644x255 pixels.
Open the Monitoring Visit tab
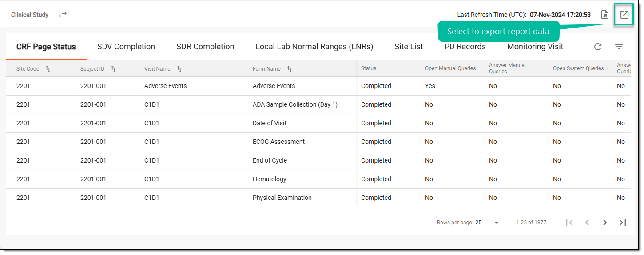tap(535, 47)
